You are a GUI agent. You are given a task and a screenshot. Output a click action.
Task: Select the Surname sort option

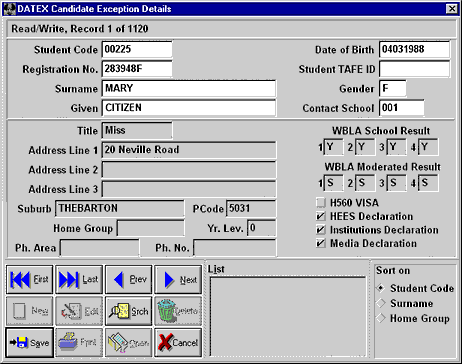point(381,303)
